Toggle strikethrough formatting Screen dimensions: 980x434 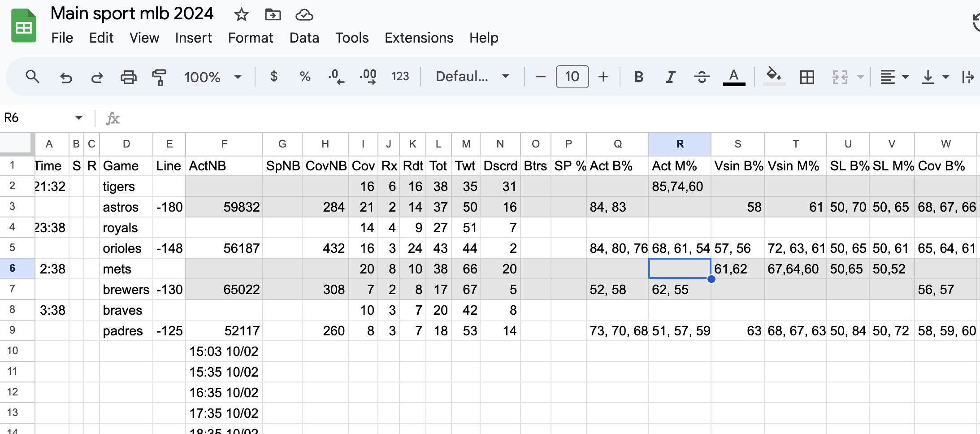(x=702, y=77)
